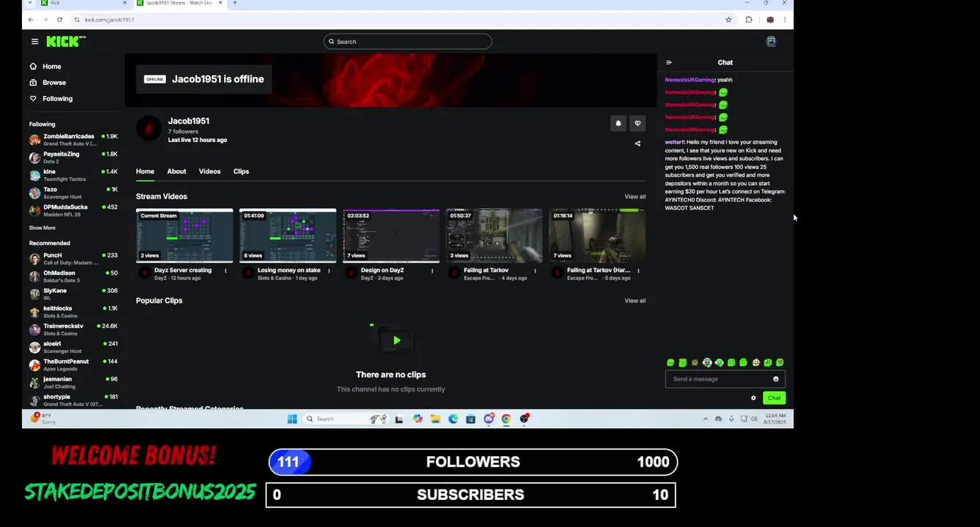Open a new browser tab

coord(234,3)
